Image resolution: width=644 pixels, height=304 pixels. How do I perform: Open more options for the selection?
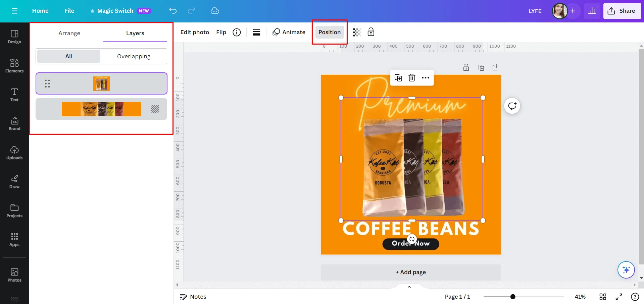point(425,77)
